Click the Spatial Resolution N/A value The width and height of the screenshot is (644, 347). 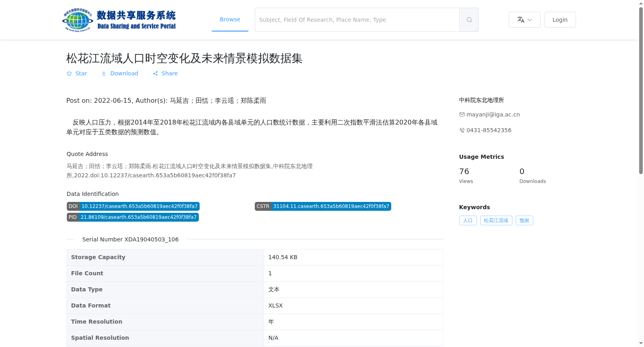(x=273, y=338)
